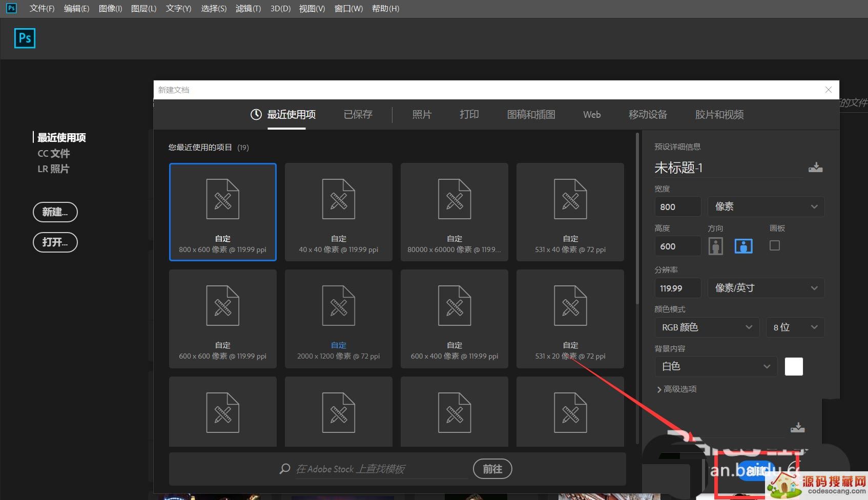868x500 pixels.
Task: Switch to the 照片 tab
Action: pyautogui.click(x=422, y=115)
